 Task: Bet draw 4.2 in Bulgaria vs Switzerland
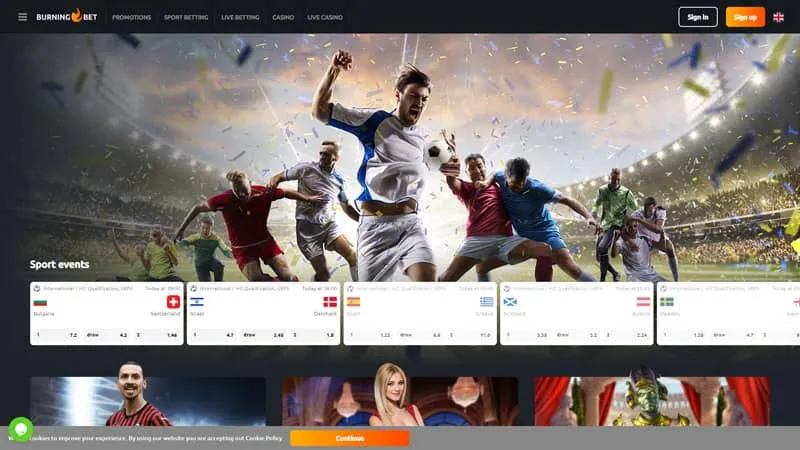click(x=107, y=335)
